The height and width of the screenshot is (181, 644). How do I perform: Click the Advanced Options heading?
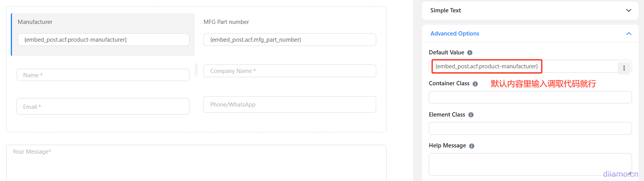455,34
